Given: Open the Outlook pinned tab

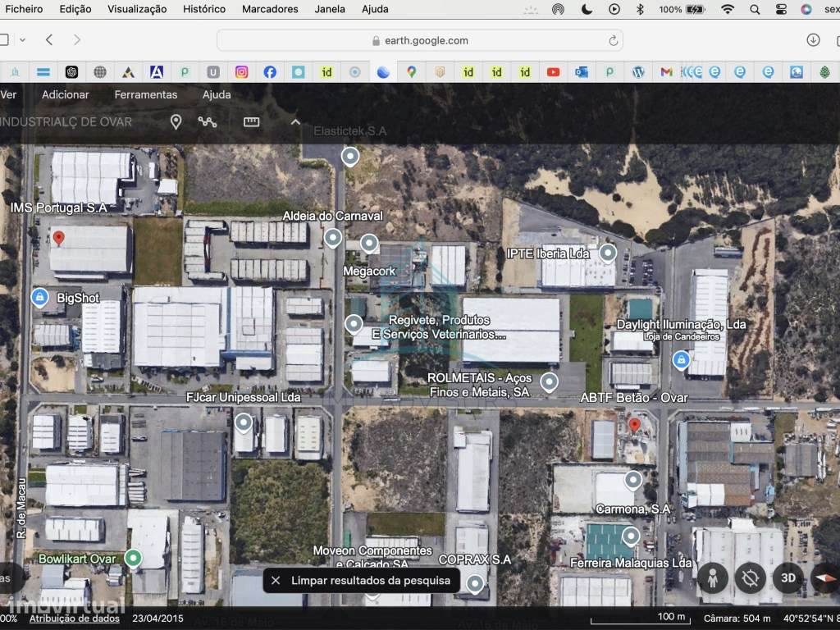Looking at the screenshot, I should (582, 72).
